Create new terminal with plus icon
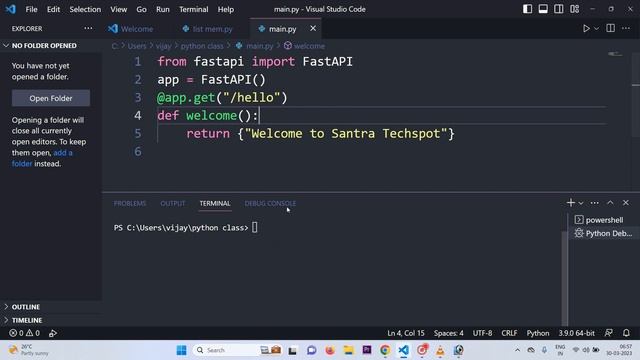640x360 pixels. click(571, 203)
